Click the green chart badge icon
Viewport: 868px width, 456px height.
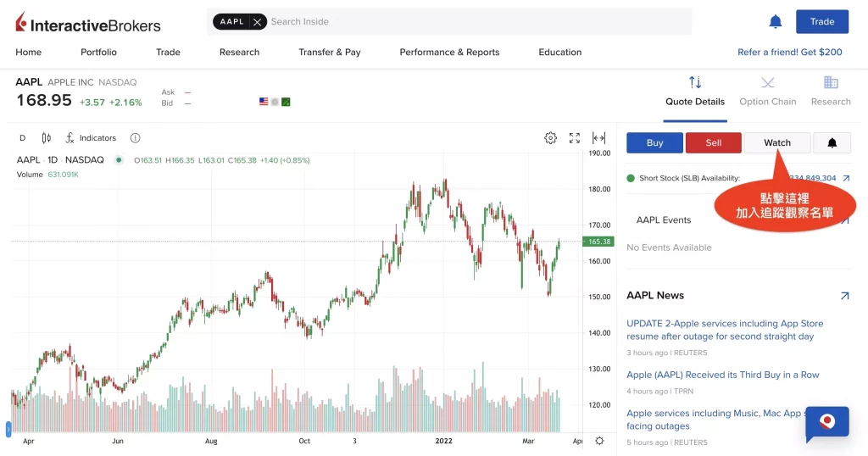coord(286,102)
